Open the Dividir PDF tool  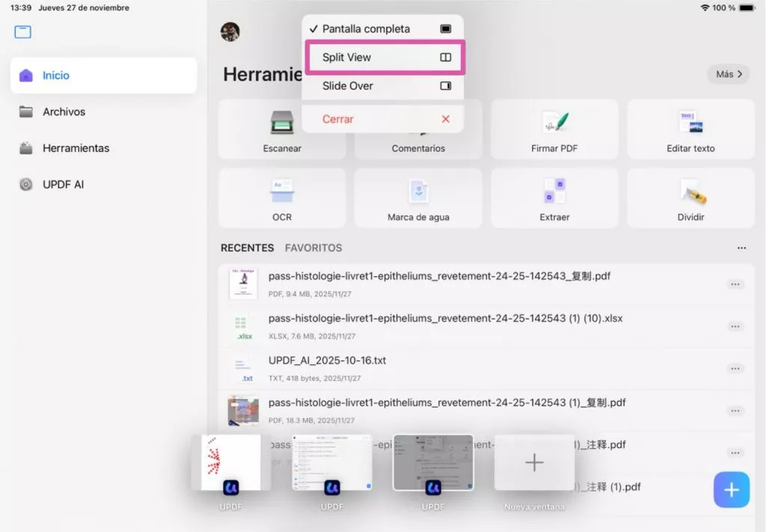pos(690,198)
